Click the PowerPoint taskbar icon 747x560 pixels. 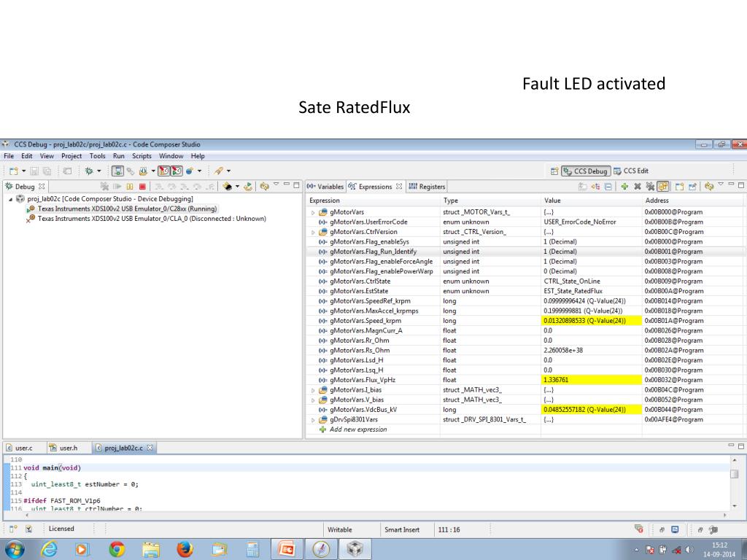click(x=287, y=549)
